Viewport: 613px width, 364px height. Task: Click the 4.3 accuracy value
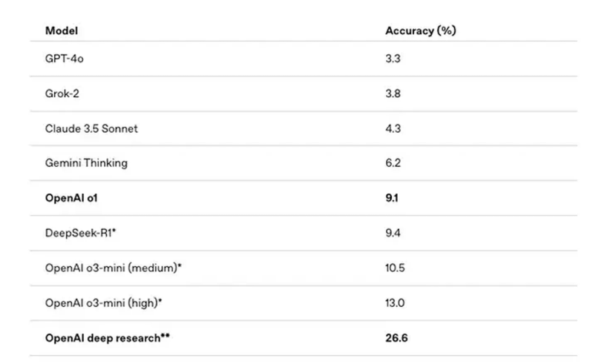tap(393, 128)
